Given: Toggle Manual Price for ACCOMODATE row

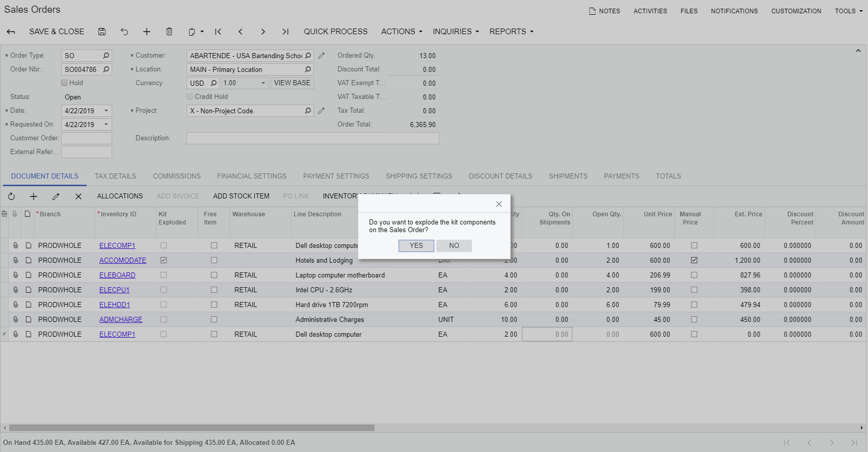Looking at the screenshot, I should [694, 260].
